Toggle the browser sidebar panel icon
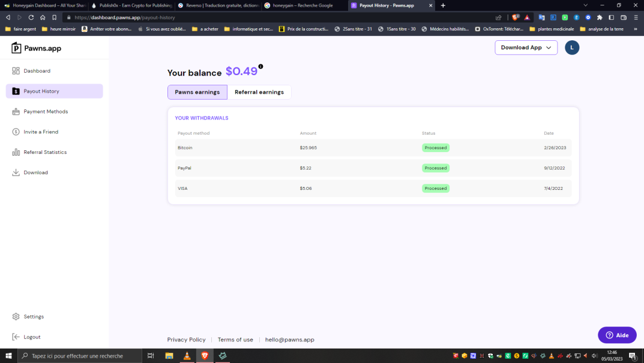The width and height of the screenshot is (644, 363). [x=611, y=17]
